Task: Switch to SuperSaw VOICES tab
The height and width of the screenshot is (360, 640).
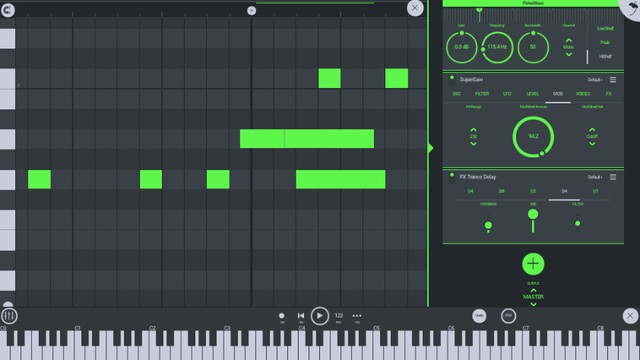Action: coord(583,94)
